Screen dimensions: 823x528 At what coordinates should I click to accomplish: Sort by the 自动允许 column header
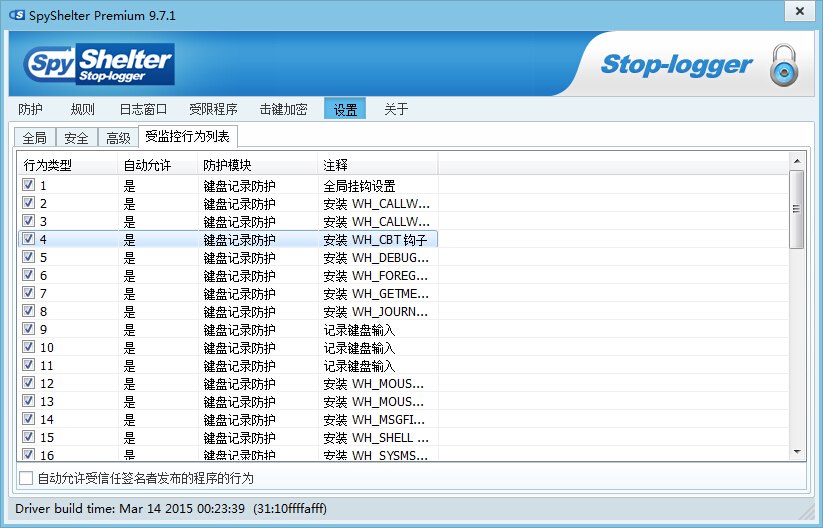click(157, 165)
